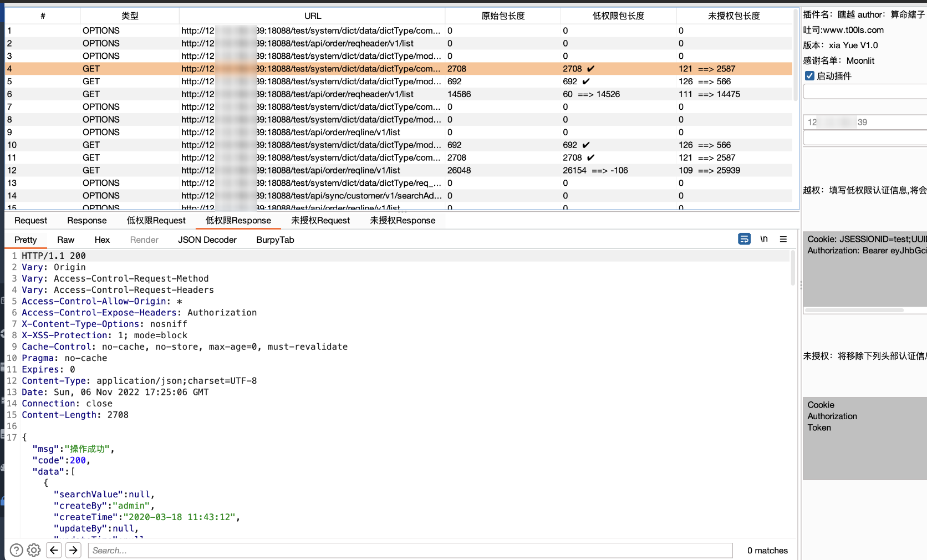Screen dimensions: 927x560
Task: Click the 0 matches label
Action: (767, 551)
